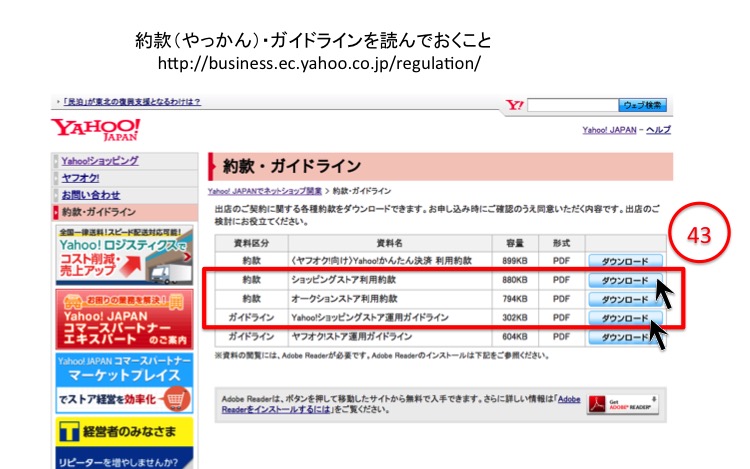Screen dimensions: 750x469
Task: Click the 容量 column header
Action: coord(515,243)
